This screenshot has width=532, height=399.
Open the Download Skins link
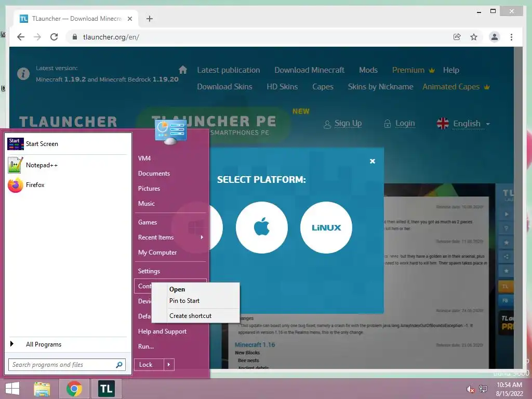tap(224, 87)
